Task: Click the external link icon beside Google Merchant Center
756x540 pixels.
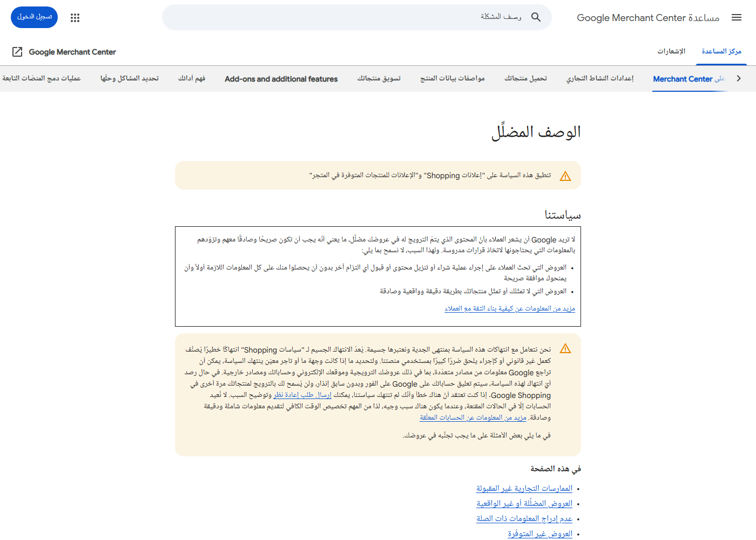Action: click(x=17, y=52)
